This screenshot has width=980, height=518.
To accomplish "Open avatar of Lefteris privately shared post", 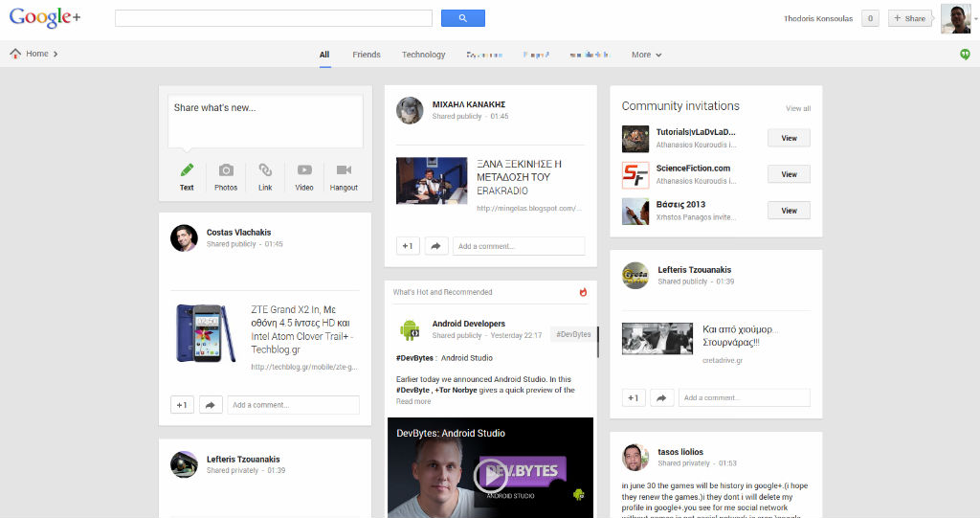I will [184, 464].
